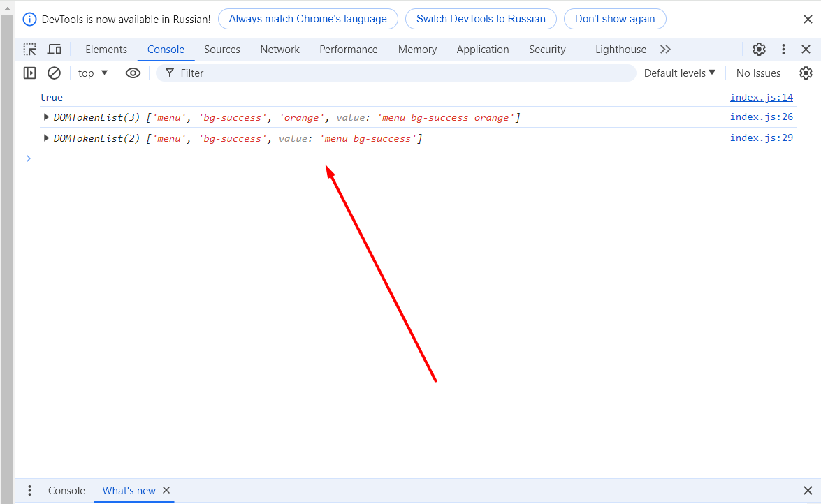Create a live expression with eye icon
Screen dimensions: 821x504
[x=133, y=73]
